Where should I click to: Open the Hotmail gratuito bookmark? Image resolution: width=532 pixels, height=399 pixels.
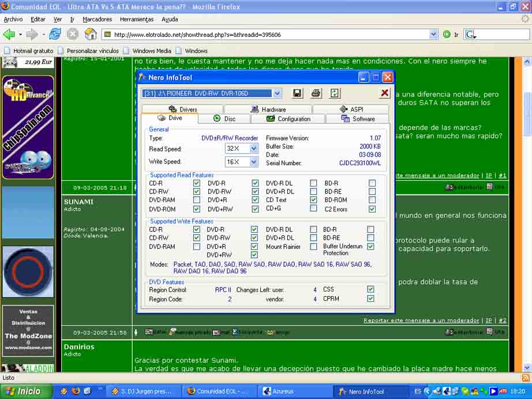pos(29,51)
